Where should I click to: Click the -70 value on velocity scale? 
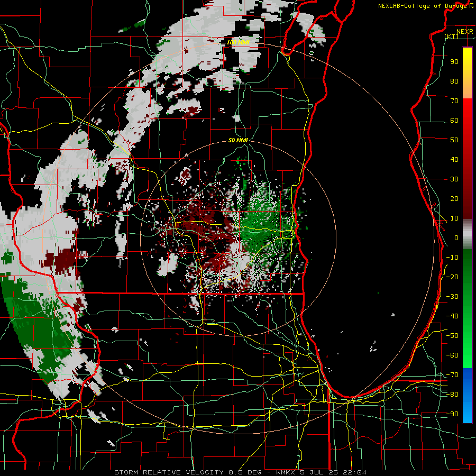(452, 375)
